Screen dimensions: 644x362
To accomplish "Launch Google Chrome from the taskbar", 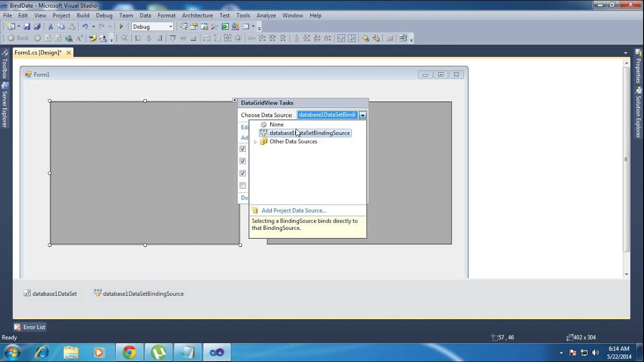I will coord(129,352).
